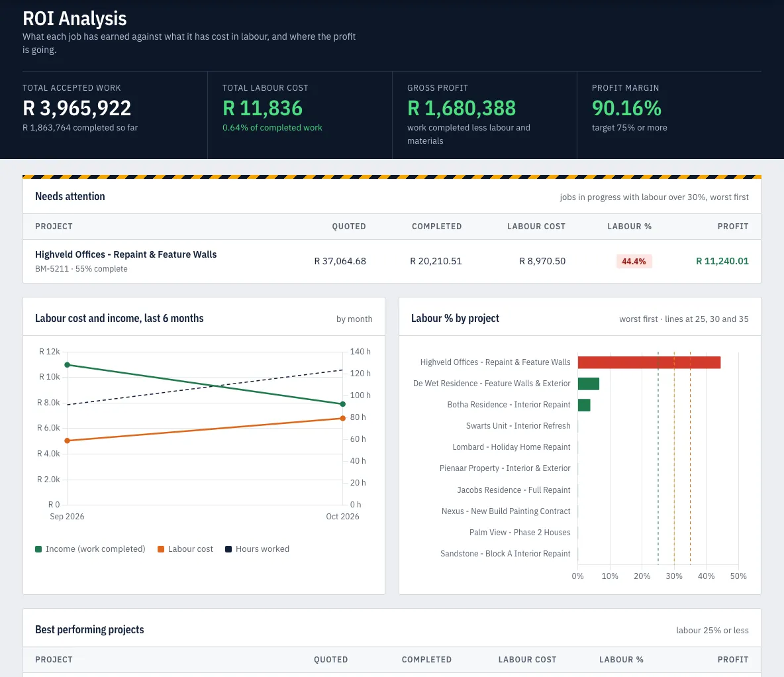Viewport: 784px width, 677px height.
Task: Open Highveld Offices - Repaint & Feature Walls row
Action: [392, 261]
